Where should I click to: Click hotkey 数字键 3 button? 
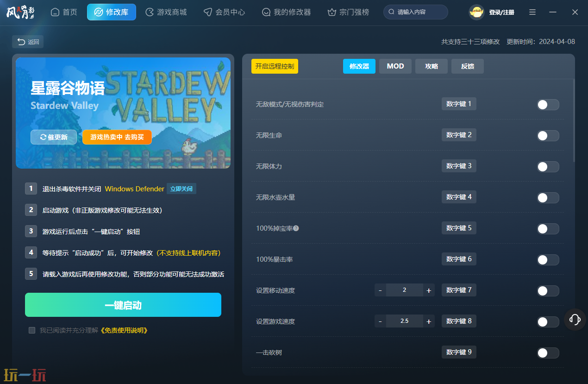tap(459, 166)
